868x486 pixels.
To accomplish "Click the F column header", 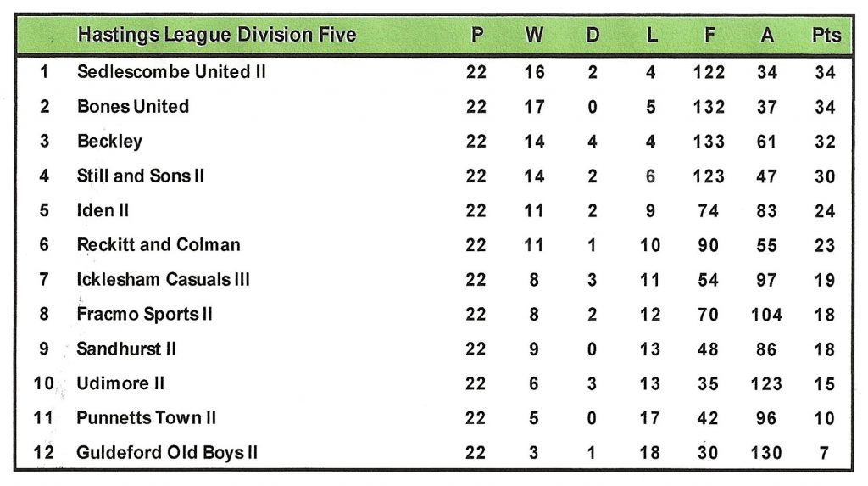I will point(708,36).
